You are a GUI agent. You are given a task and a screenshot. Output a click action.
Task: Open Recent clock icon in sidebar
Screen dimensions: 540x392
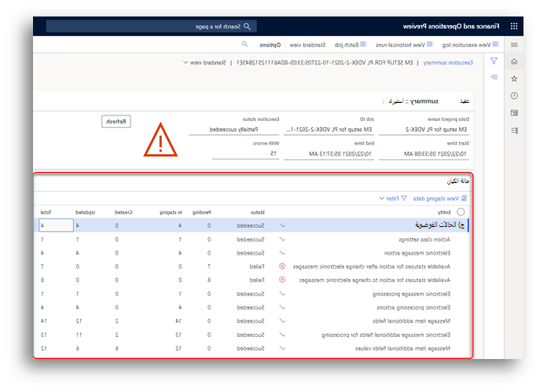pos(514,96)
